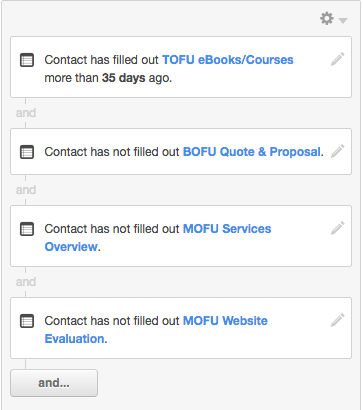Click the 35 days value in first rule
The width and height of the screenshot is (363, 410).
[x=123, y=78]
